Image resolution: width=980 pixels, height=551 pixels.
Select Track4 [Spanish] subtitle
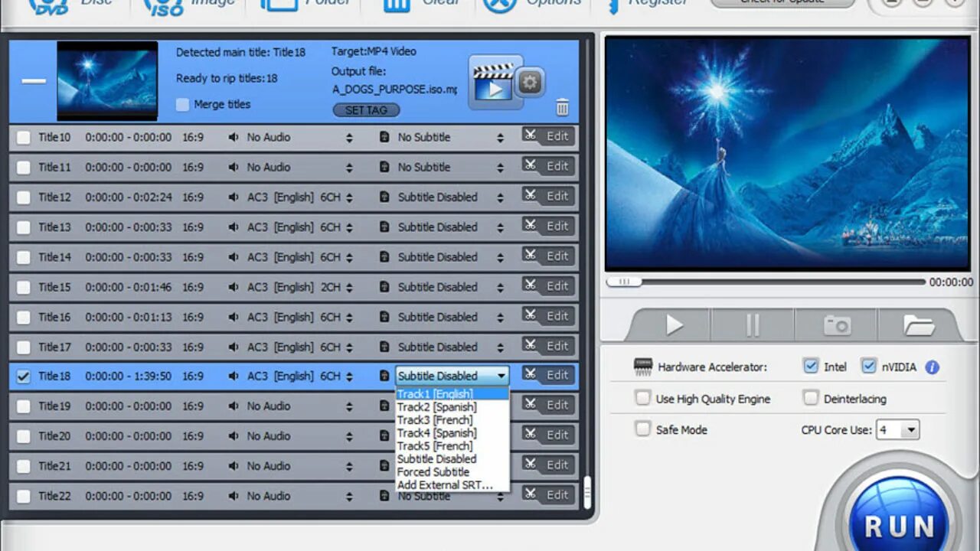[452, 433]
